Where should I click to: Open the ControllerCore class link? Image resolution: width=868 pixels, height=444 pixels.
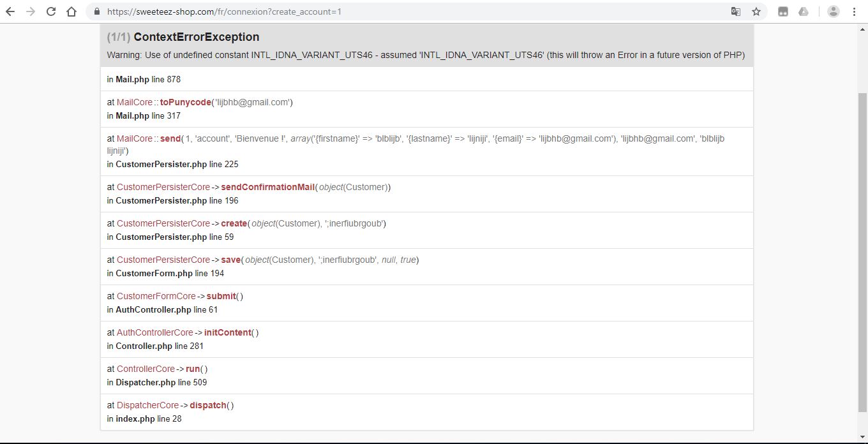pyautogui.click(x=146, y=369)
